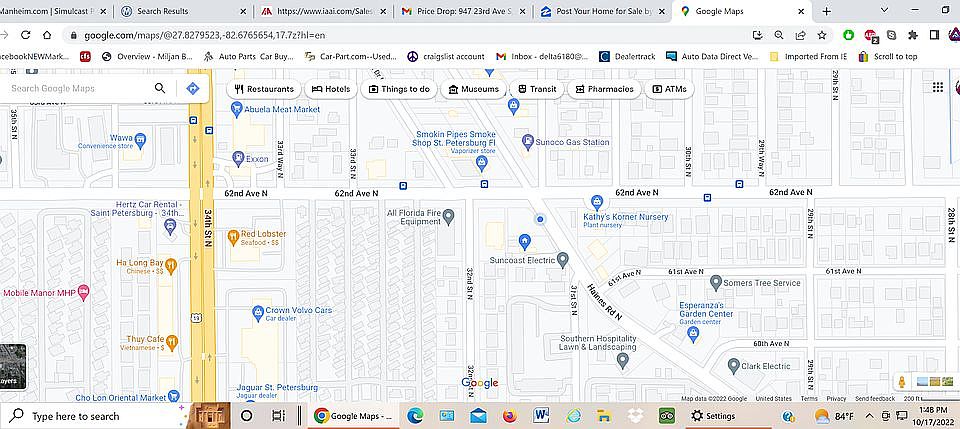Click Kathy's Korner Nursery shop pin
This screenshot has height=429, width=960.
point(596,201)
